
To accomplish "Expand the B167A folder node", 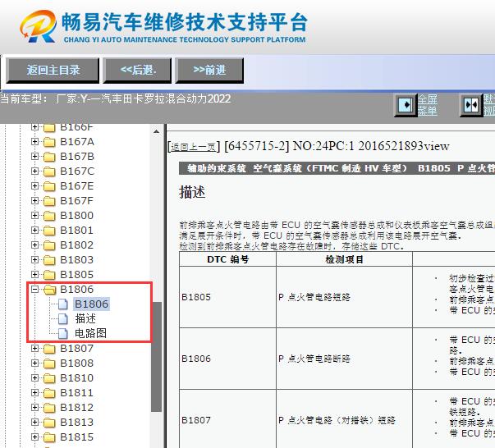I will coord(35,142).
